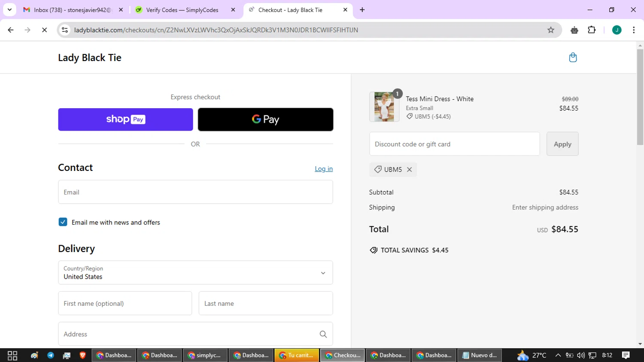Open the battery status icon
Viewport: 644px width, 362px height.
[569, 355]
